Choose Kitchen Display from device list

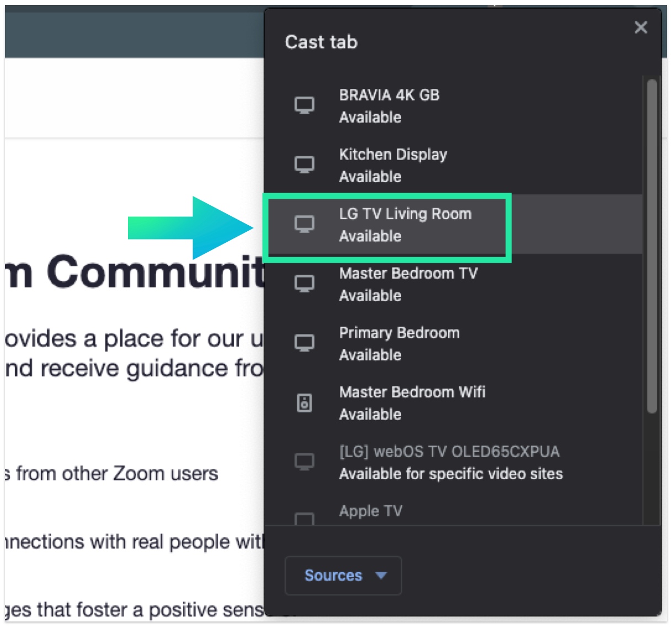point(393,165)
